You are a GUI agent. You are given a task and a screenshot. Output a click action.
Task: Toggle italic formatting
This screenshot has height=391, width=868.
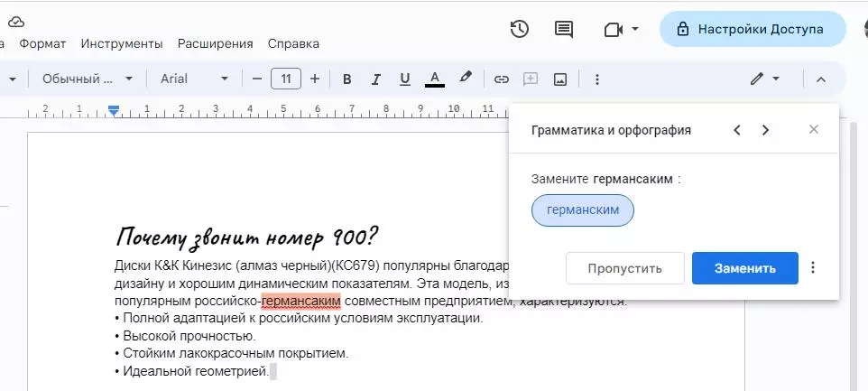tap(375, 79)
